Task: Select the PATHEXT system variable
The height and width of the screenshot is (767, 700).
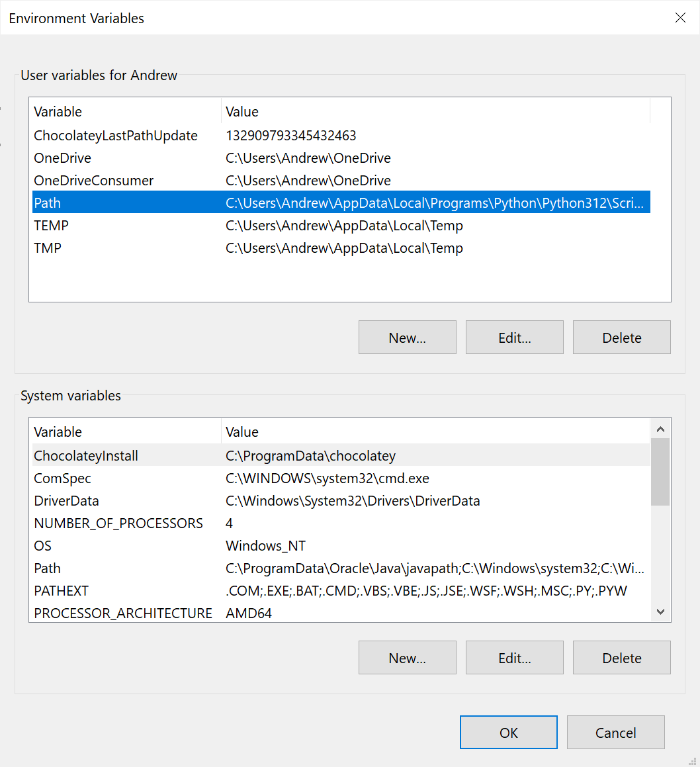Action: [x=62, y=591]
